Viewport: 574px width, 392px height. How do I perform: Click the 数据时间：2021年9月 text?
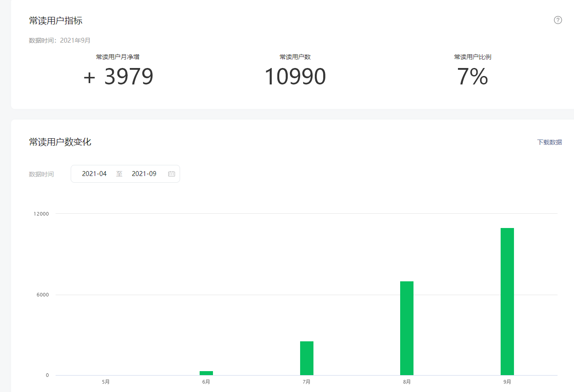[x=60, y=40]
